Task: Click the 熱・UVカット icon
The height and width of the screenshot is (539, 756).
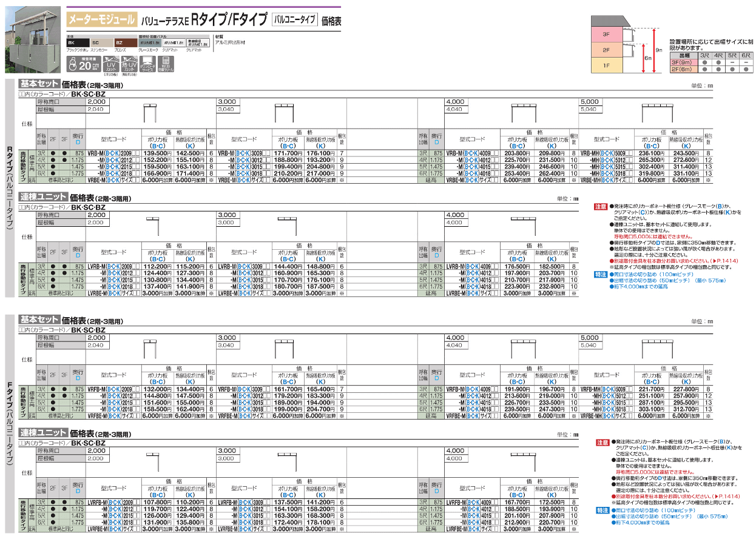Action: point(129,64)
